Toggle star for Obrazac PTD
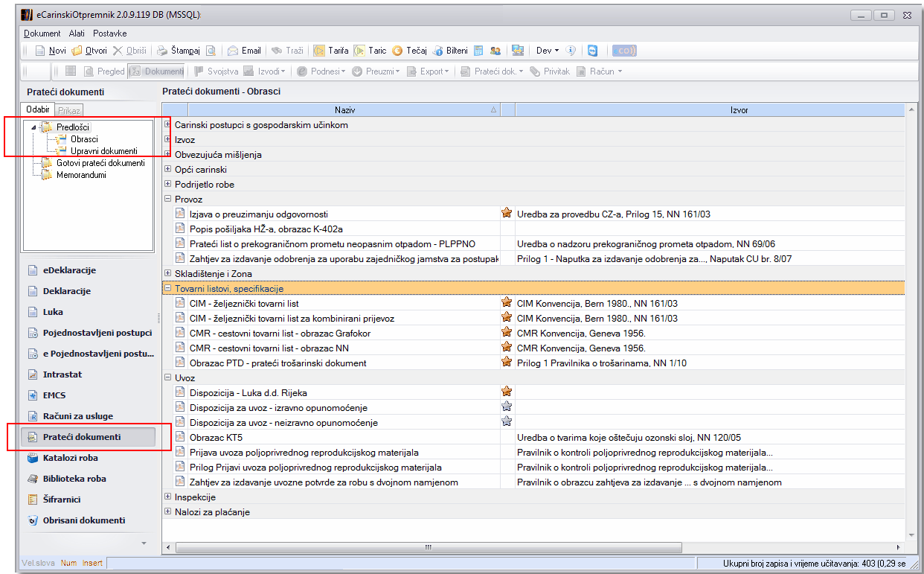The image size is (924, 574). (507, 362)
